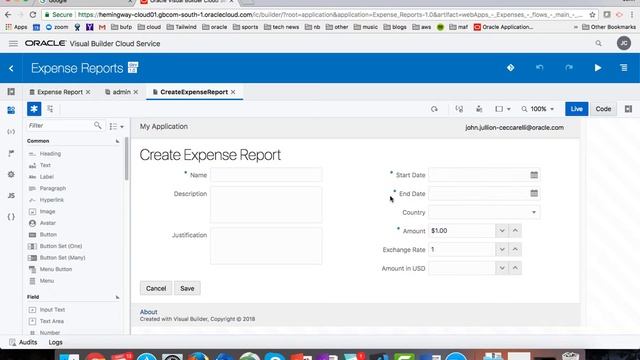Open the Settings gear sidebar icon
The image size is (640, 360).
(11, 174)
